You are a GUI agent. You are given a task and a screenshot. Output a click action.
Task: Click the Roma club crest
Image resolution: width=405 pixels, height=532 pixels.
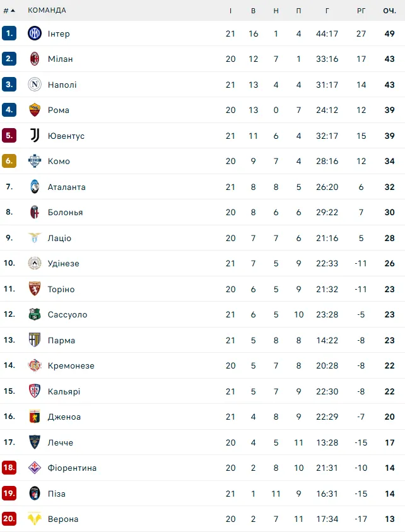[35, 110]
